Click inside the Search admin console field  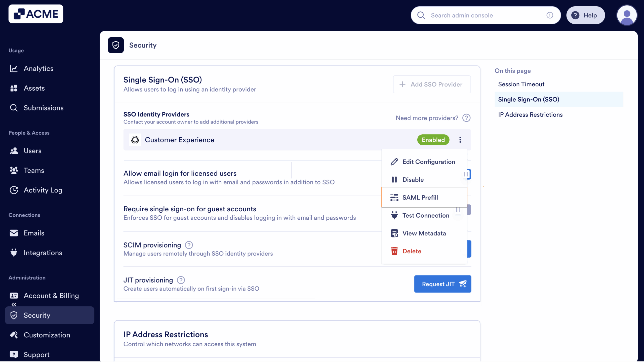click(x=478, y=15)
